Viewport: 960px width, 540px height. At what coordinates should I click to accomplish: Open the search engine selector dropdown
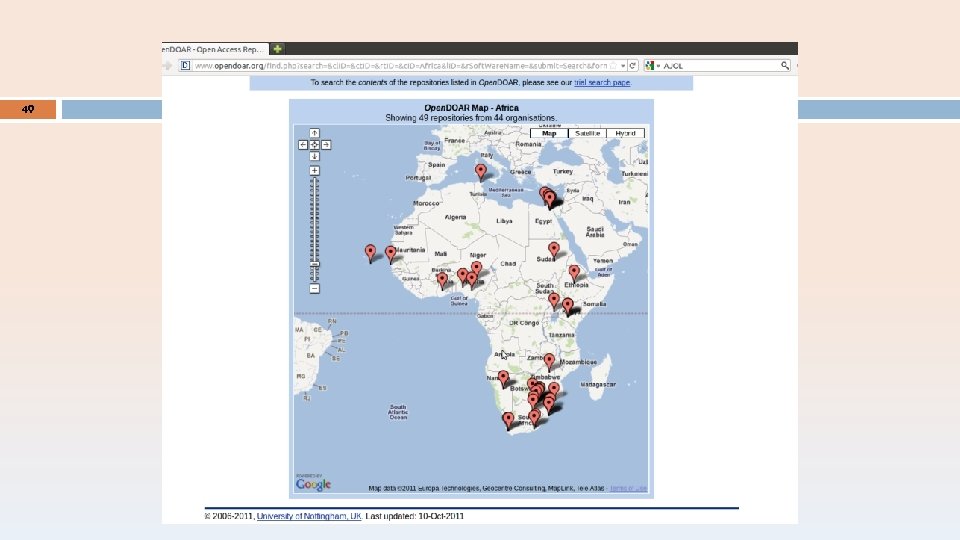tap(653, 66)
